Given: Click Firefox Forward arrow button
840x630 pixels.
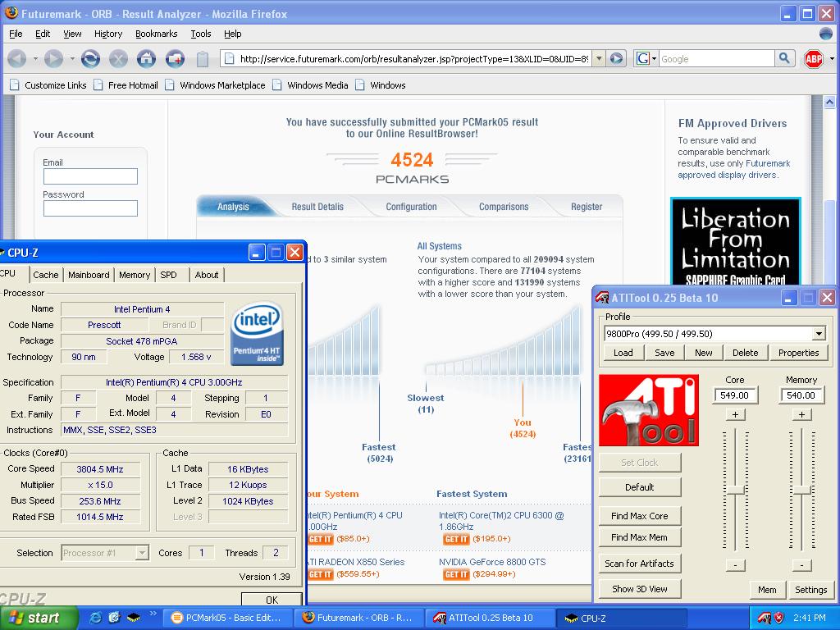Looking at the screenshot, I should [x=53, y=58].
